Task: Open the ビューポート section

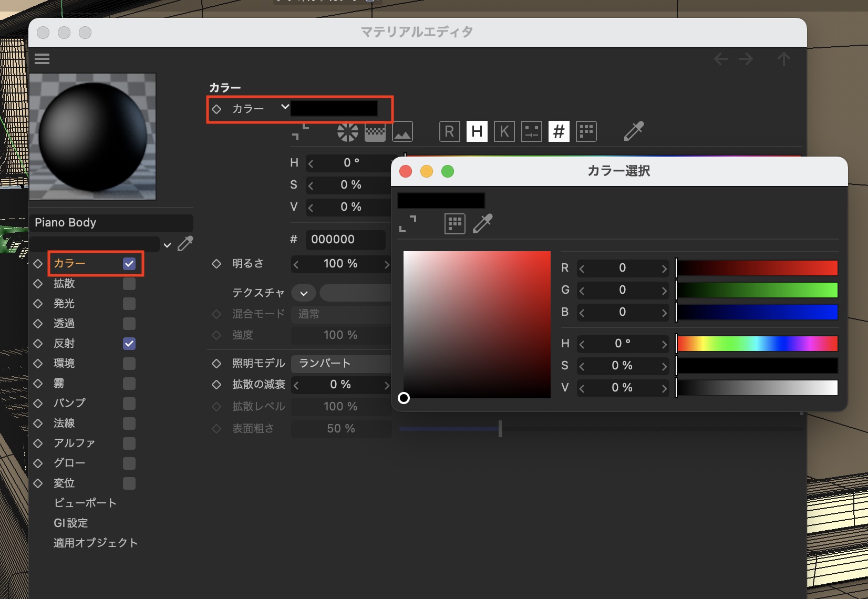Action: pos(85,503)
